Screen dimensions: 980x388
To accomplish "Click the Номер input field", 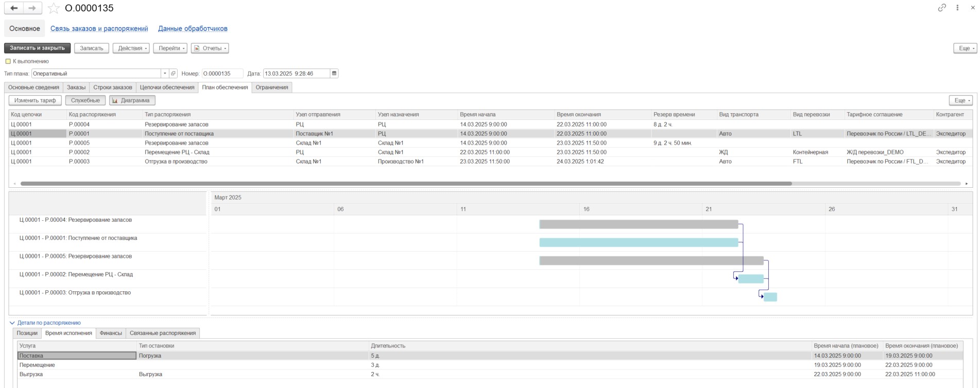I will coord(222,74).
